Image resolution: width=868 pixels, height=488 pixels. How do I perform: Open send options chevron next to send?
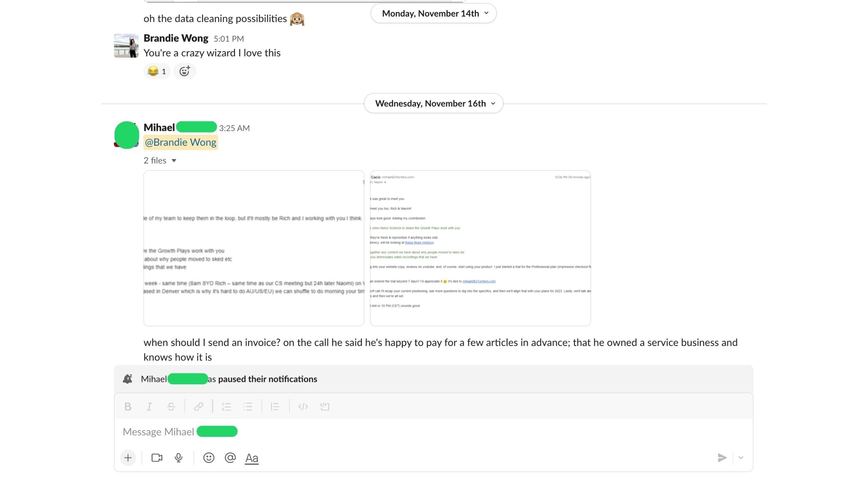click(741, 458)
